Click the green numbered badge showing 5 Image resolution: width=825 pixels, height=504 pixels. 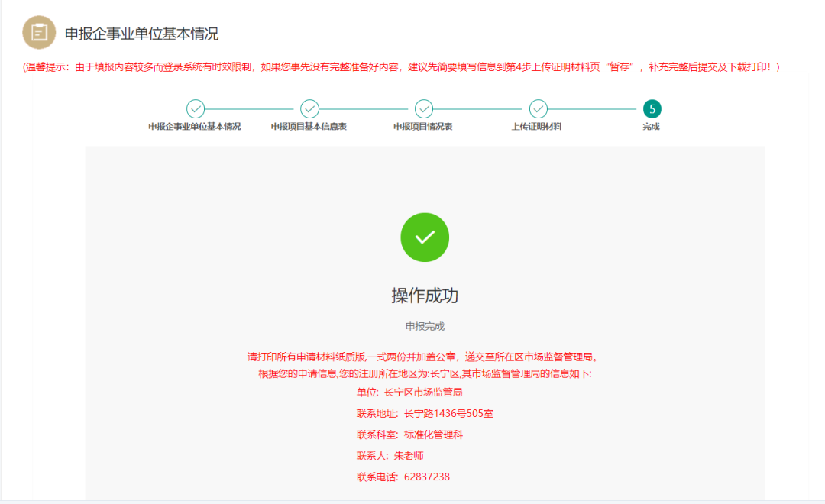click(652, 108)
